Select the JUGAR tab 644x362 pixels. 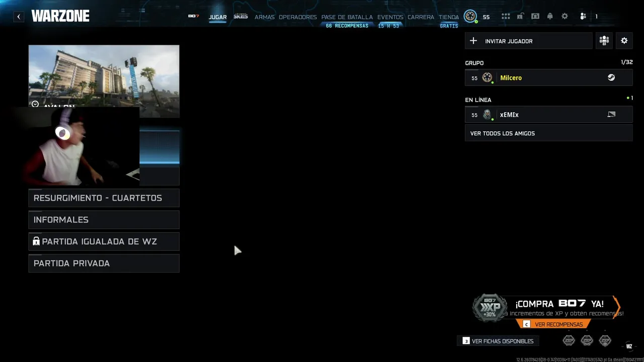tap(218, 17)
